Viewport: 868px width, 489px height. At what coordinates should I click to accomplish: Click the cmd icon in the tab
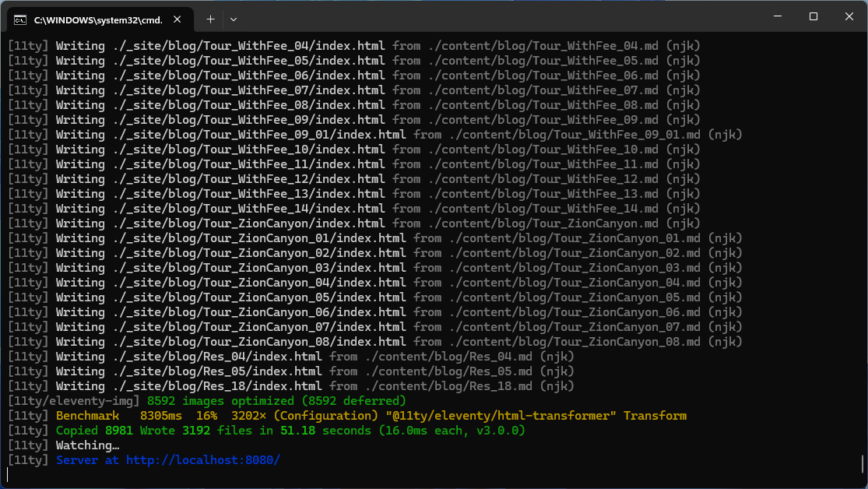click(x=21, y=18)
